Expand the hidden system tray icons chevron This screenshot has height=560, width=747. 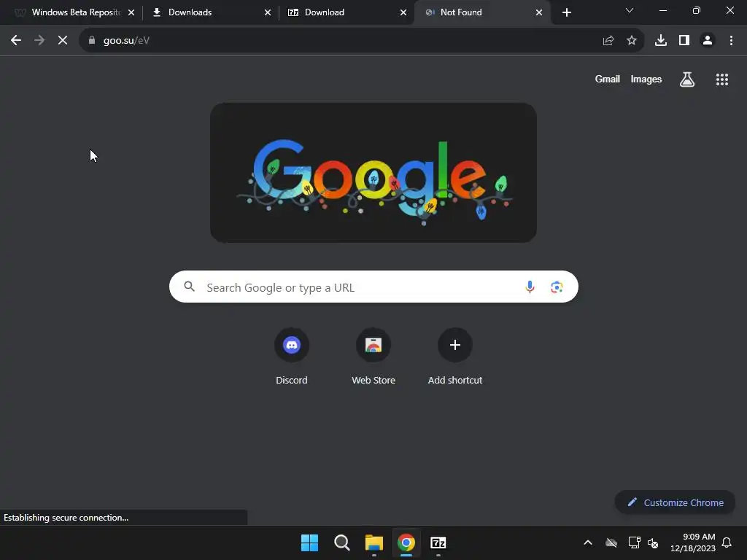pos(588,542)
